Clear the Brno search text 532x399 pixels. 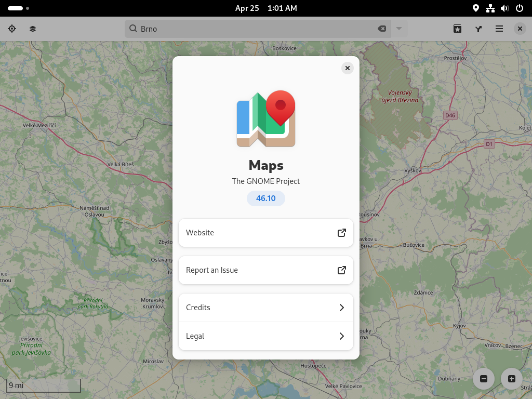pyautogui.click(x=382, y=29)
